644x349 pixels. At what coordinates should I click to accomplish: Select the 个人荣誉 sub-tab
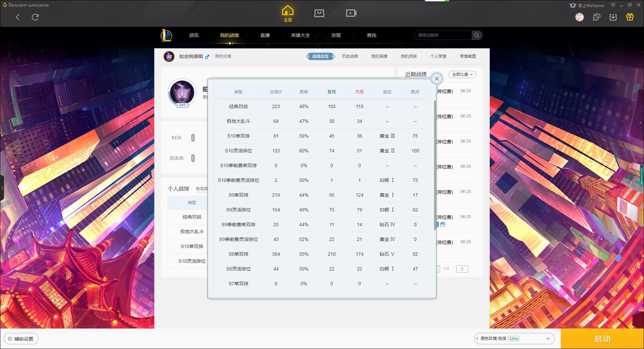click(438, 56)
